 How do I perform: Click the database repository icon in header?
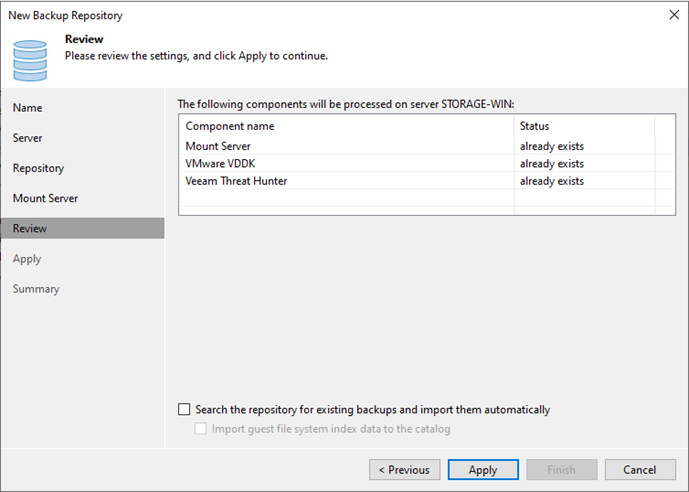click(30, 60)
